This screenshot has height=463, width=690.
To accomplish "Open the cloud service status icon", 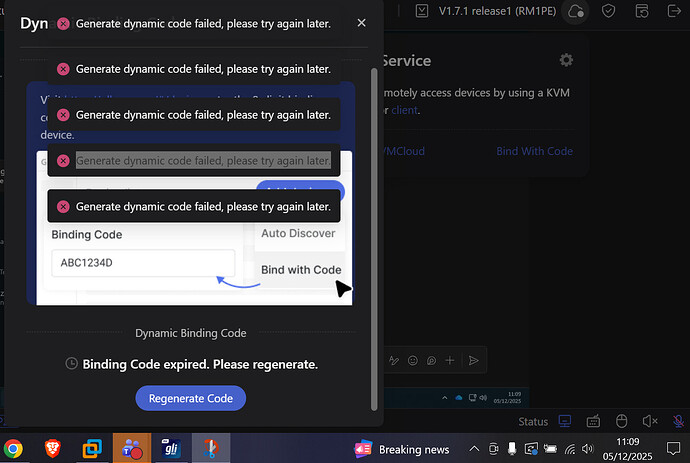I will tap(575, 11).
